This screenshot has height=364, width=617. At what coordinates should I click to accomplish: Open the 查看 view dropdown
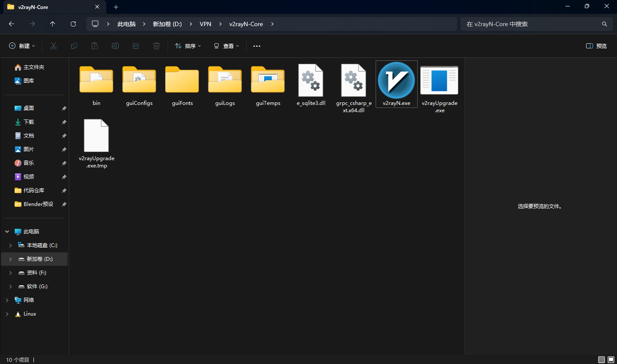[x=226, y=46]
